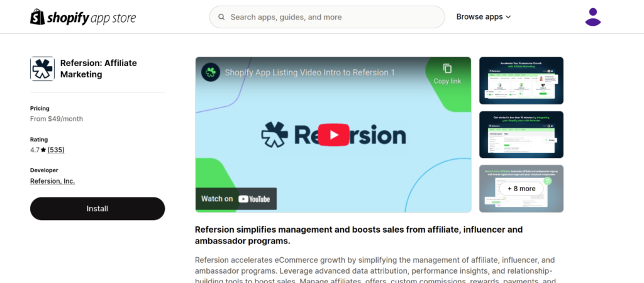
Task: Click the Browse apps chevron arrow
Action: pyautogui.click(x=508, y=17)
